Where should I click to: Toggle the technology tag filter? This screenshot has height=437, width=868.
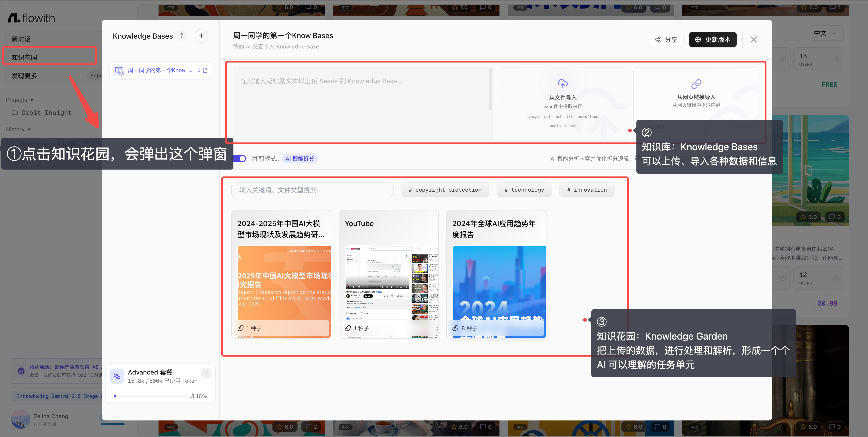point(524,190)
